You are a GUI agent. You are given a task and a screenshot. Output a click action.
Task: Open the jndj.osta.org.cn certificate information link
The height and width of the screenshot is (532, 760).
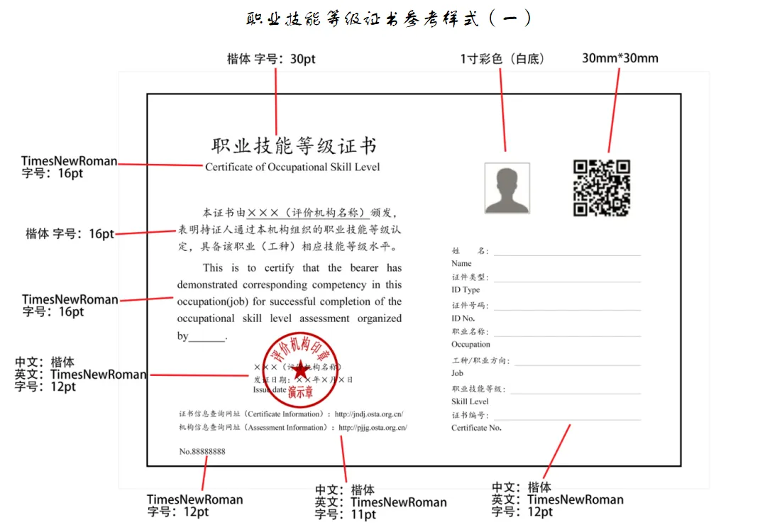369,414
